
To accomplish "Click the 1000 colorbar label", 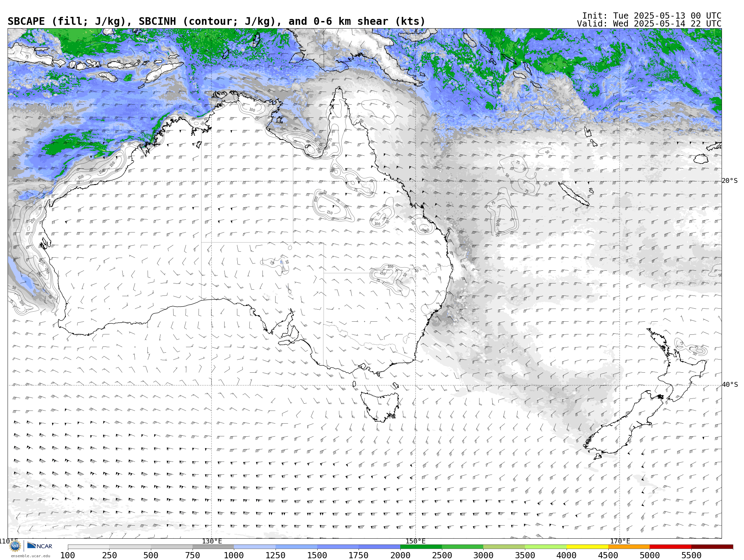I will (234, 555).
